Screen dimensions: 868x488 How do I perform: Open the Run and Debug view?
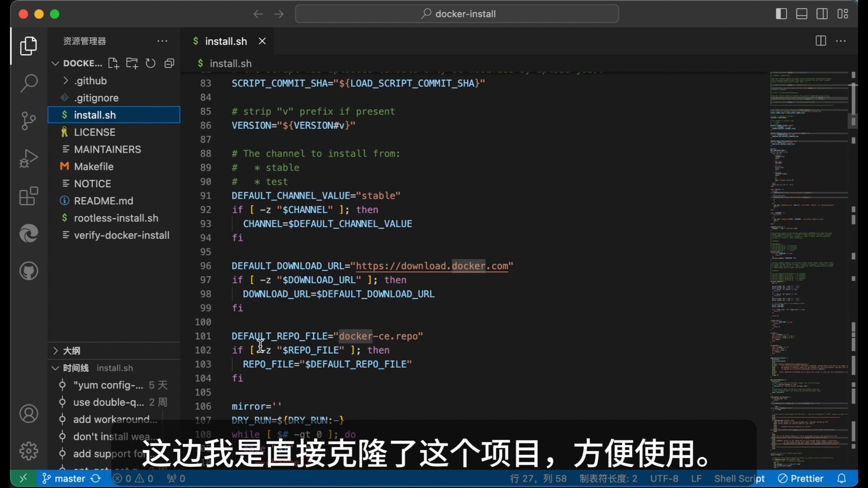pyautogui.click(x=29, y=158)
